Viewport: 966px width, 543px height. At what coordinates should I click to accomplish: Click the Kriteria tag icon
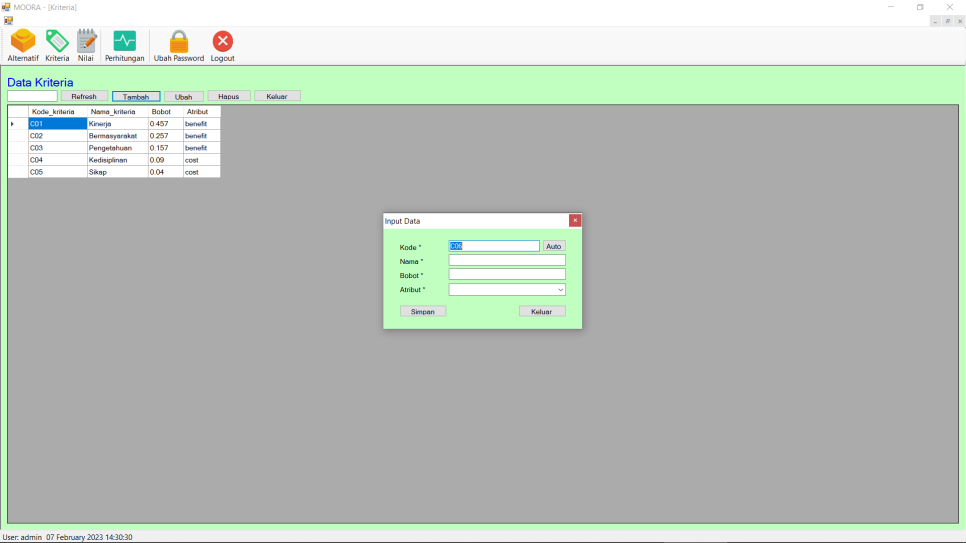pos(57,42)
